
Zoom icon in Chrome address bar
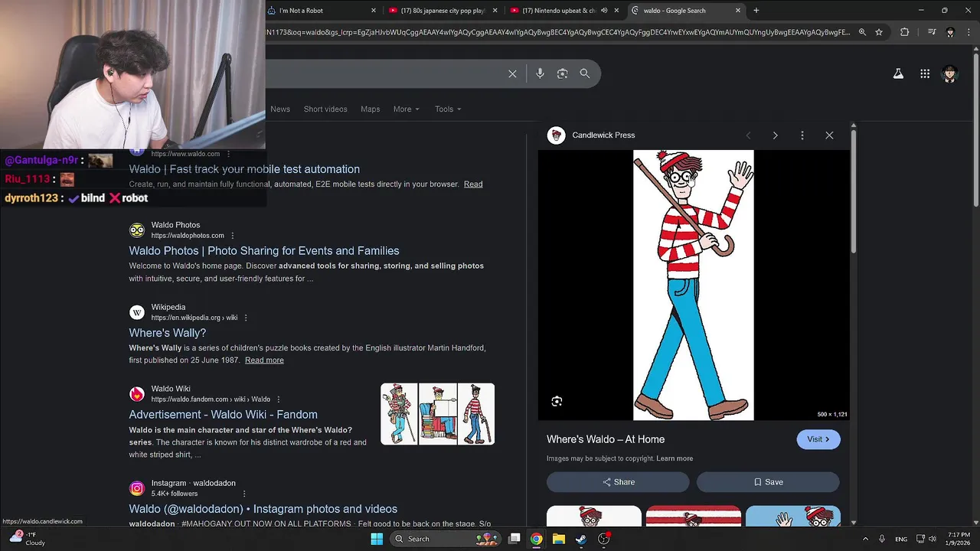click(862, 32)
